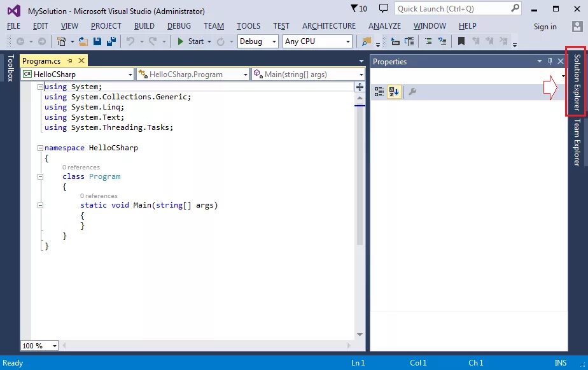Click 0 references above class Program
This screenshot has width=588, height=370.
pos(81,167)
